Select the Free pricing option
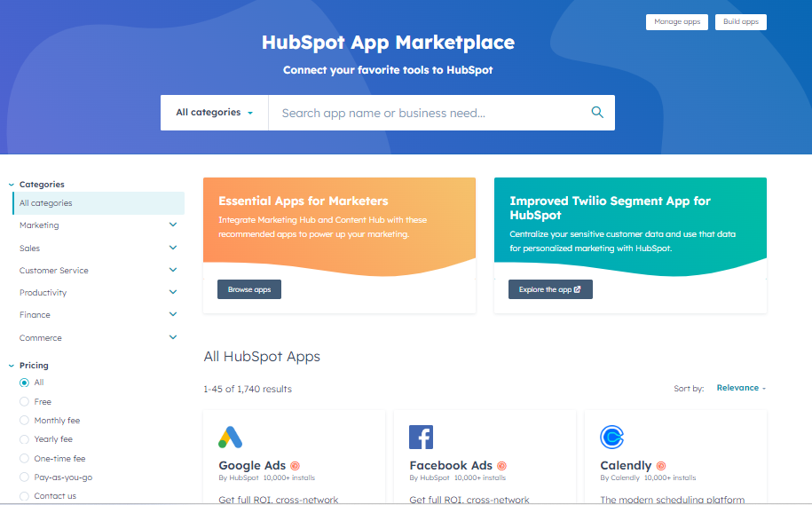This screenshot has height=505, width=812. [x=25, y=402]
